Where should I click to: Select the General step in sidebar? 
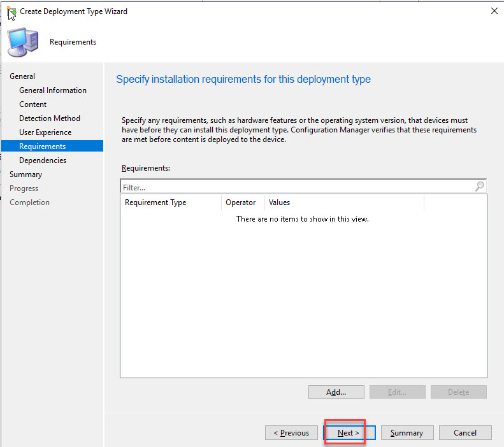(x=22, y=76)
